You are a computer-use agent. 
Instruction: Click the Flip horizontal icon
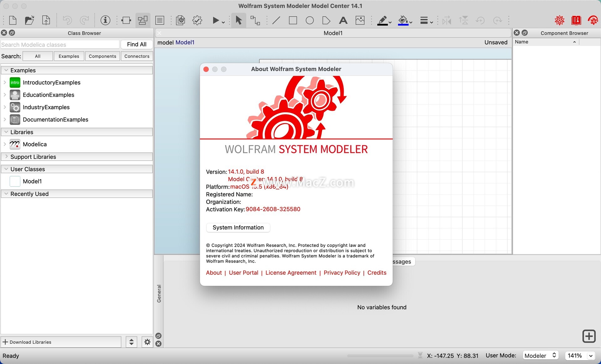tap(447, 20)
